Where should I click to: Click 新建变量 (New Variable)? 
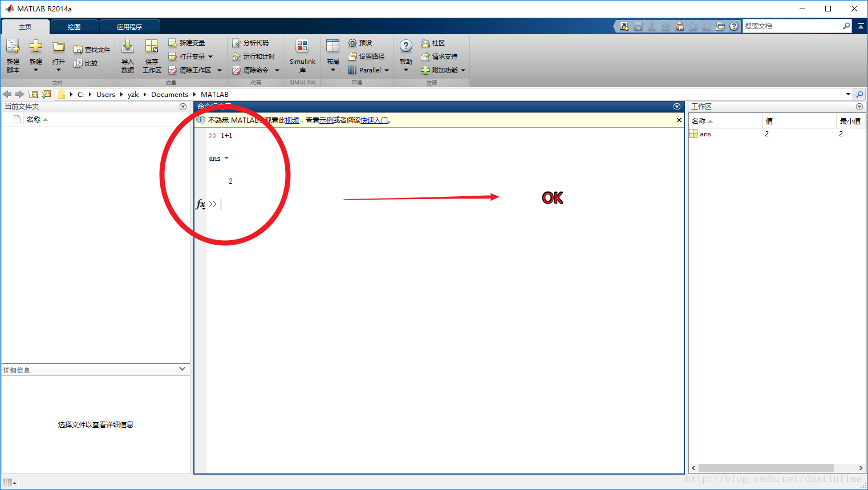[186, 43]
